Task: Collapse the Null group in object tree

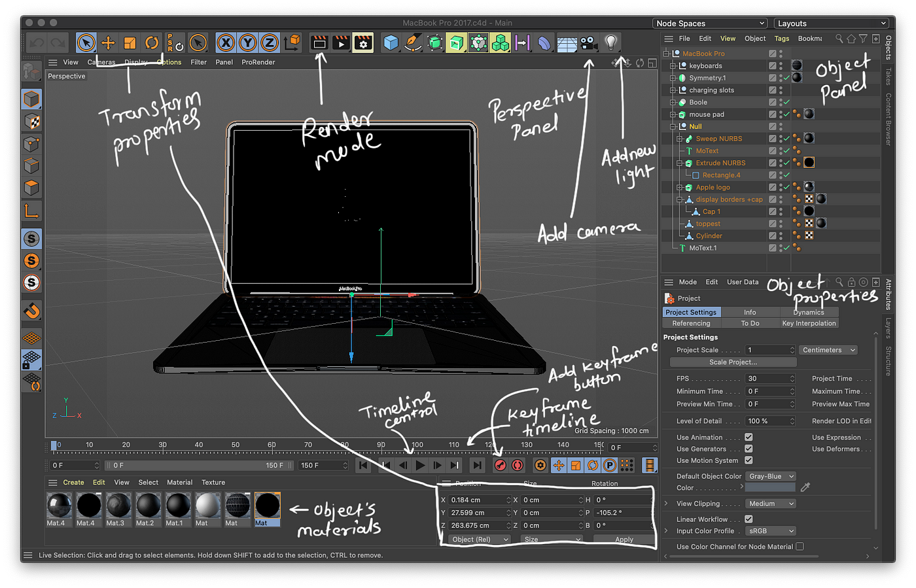Action: 673,126
